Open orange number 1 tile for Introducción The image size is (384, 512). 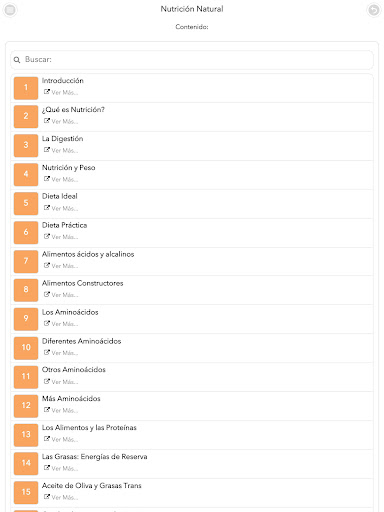tap(26, 88)
